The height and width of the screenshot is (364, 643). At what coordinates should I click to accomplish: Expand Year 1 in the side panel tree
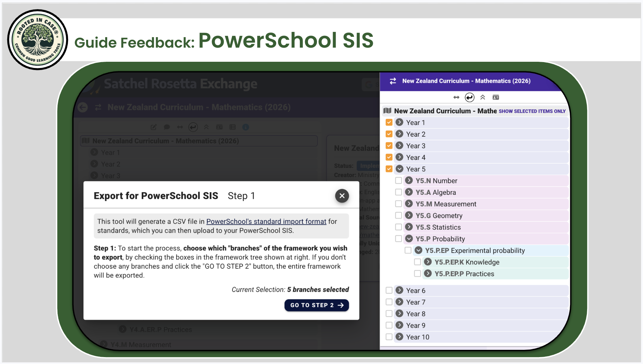click(399, 122)
